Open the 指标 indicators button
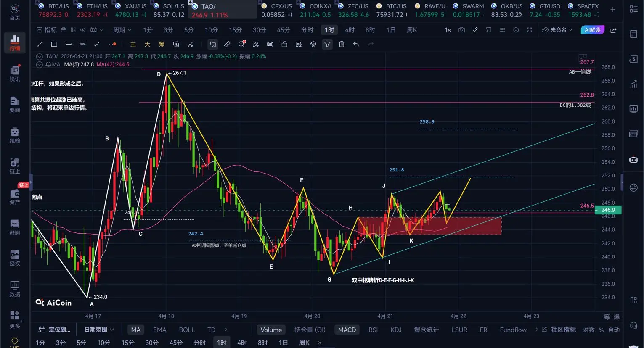 [x=47, y=30]
